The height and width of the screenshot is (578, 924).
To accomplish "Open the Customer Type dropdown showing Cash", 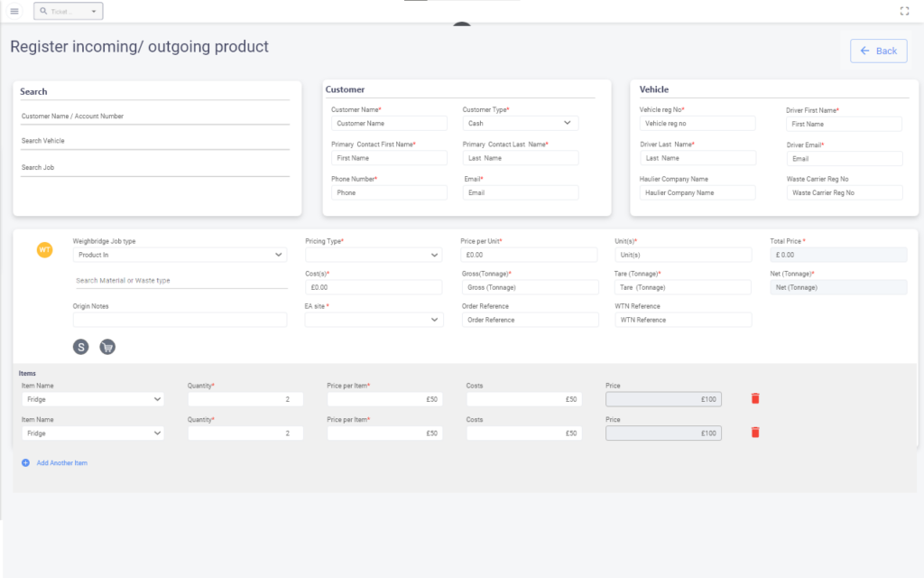I will pyautogui.click(x=520, y=122).
